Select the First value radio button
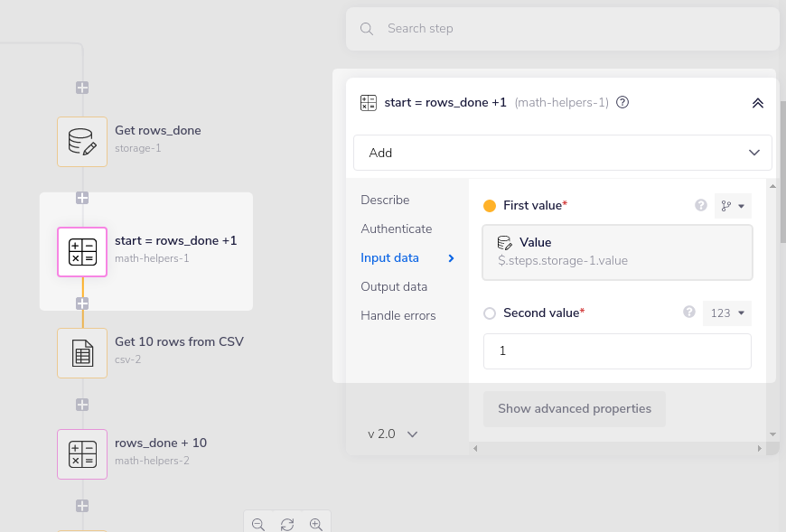786x532 pixels. [489, 205]
